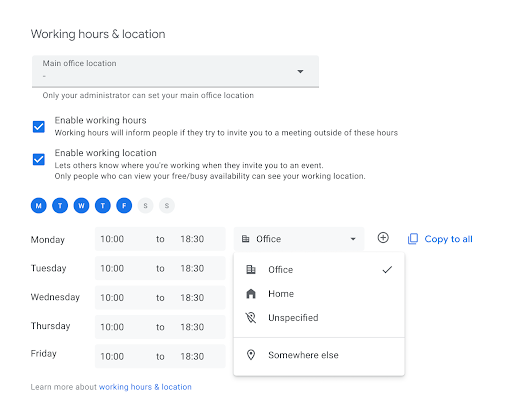Click the Copy to all button
The width and height of the screenshot is (512, 396).
[440, 239]
